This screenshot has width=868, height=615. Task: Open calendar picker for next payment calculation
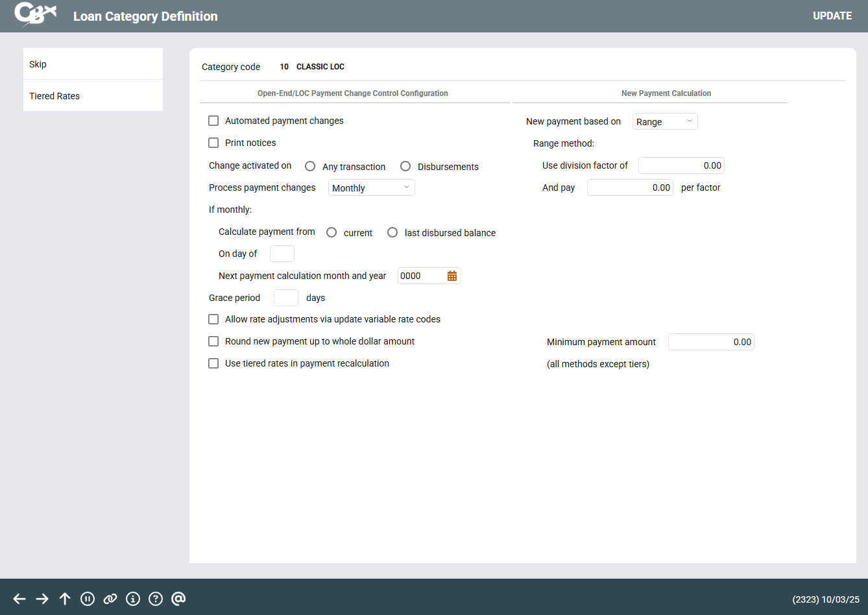[x=452, y=276]
